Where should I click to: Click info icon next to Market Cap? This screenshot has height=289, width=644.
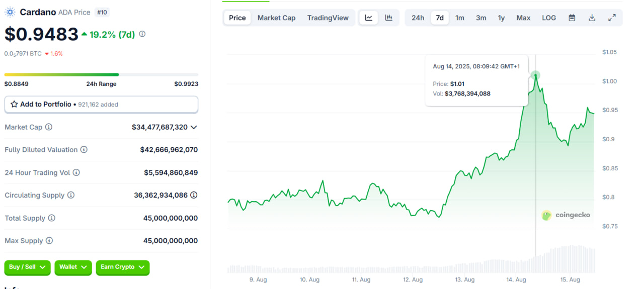point(49,127)
